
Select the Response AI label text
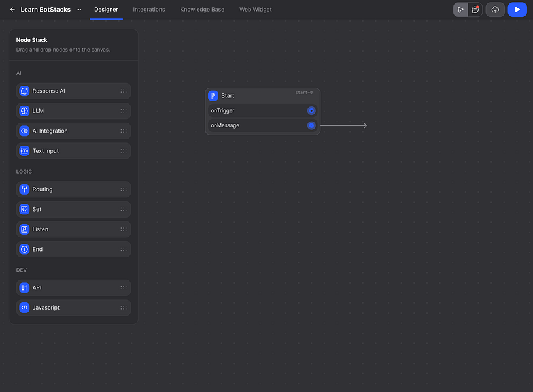click(x=48, y=91)
